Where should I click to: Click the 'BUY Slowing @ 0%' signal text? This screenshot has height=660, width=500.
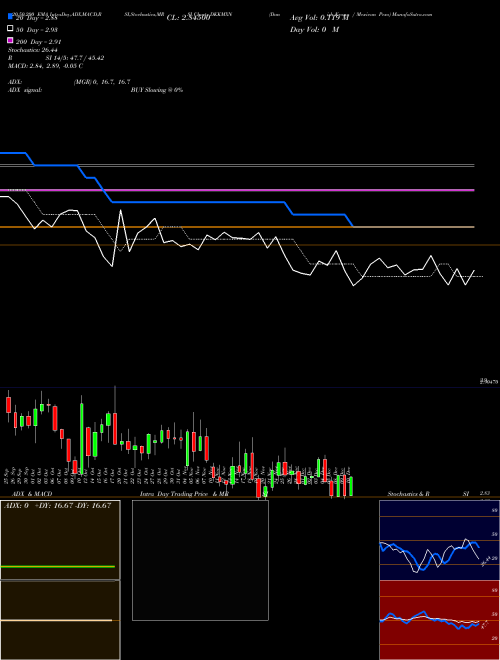157,90
